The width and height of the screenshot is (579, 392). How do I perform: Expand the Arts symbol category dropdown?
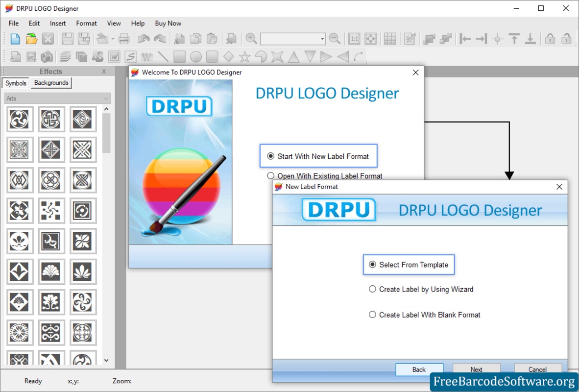pyautogui.click(x=106, y=98)
